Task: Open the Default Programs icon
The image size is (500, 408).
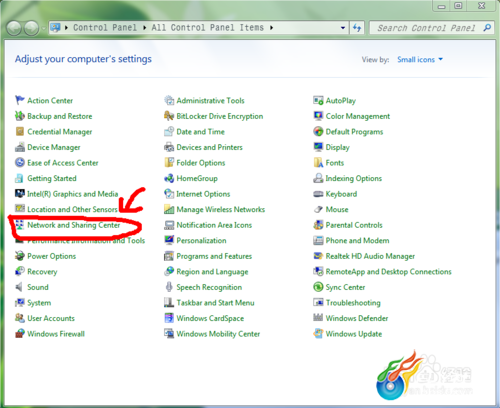Action: (x=318, y=131)
